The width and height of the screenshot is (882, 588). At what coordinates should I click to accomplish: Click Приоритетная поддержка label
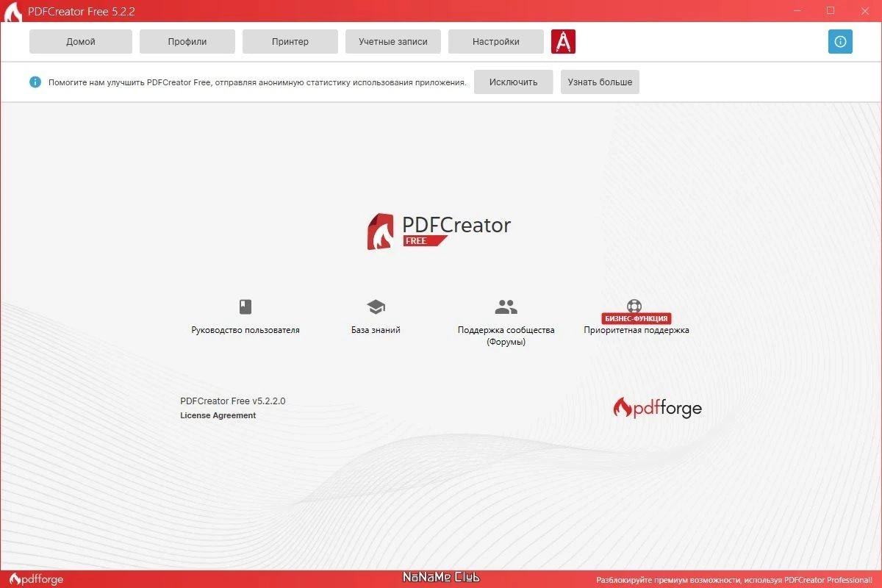click(x=637, y=330)
